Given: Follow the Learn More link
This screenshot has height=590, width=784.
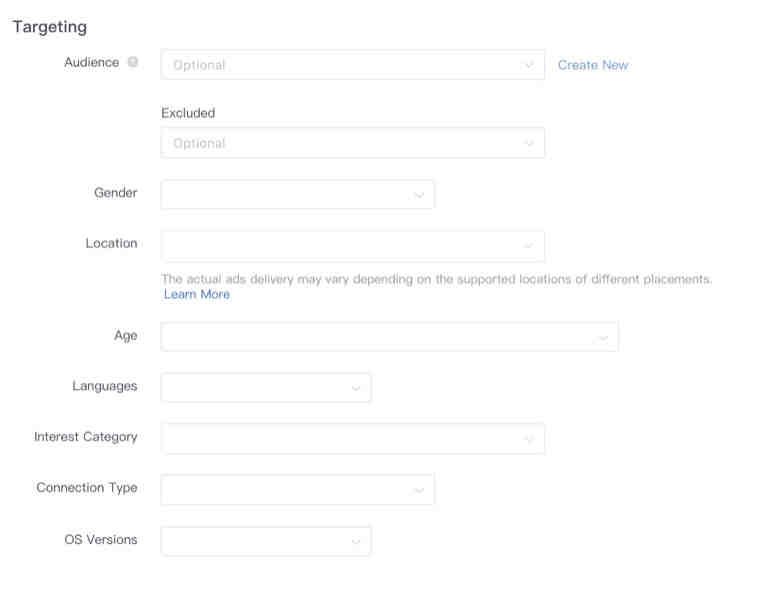Looking at the screenshot, I should [197, 294].
